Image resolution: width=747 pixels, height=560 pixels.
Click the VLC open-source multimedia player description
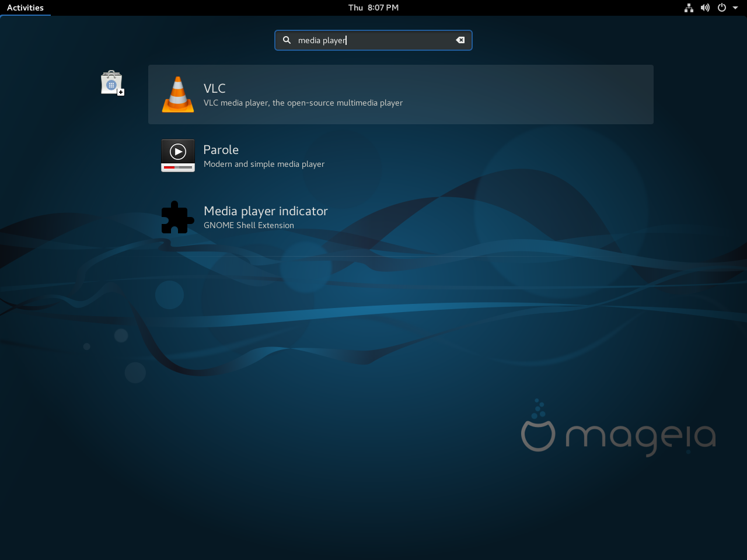[303, 103]
